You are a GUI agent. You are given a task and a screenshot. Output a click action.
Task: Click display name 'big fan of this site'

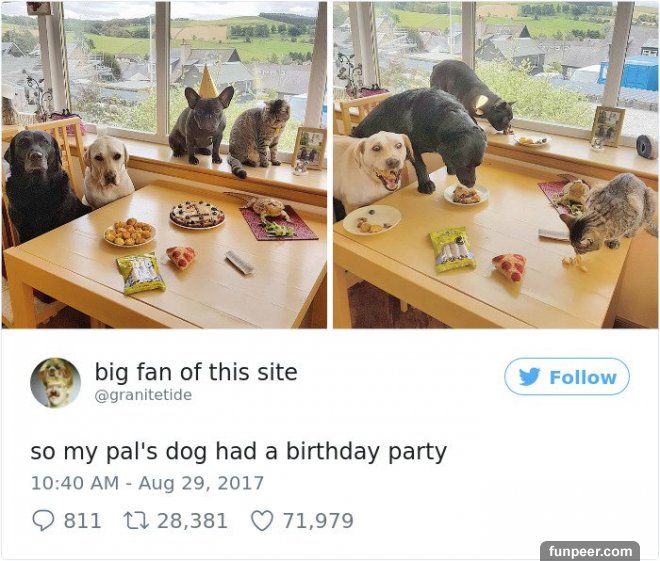(196, 372)
